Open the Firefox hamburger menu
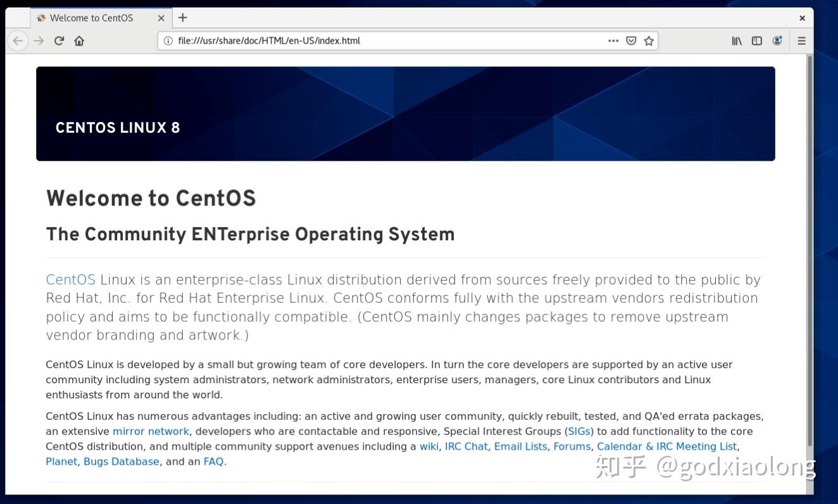Screen dimensions: 838x504 click(x=801, y=40)
